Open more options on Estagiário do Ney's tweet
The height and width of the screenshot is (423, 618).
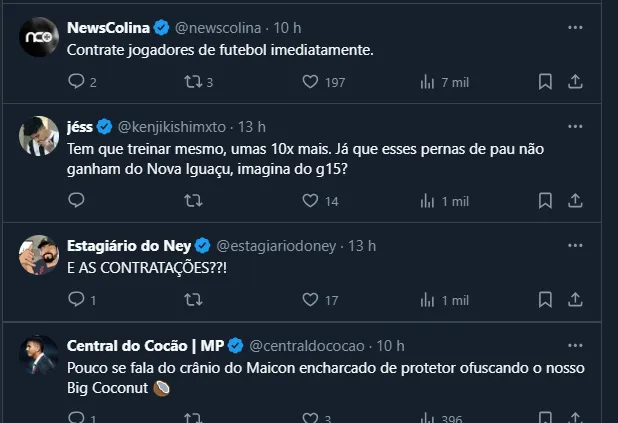(x=575, y=245)
